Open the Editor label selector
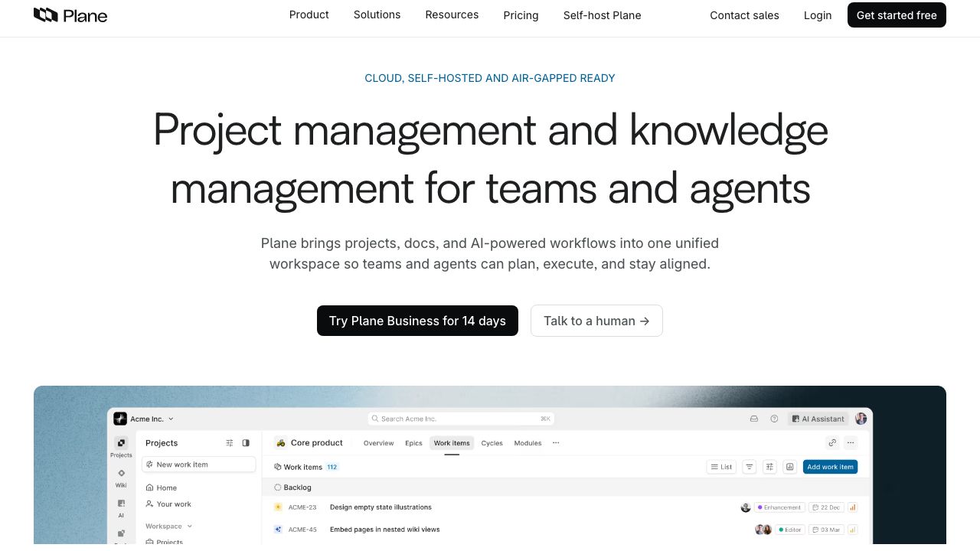 [790, 530]
